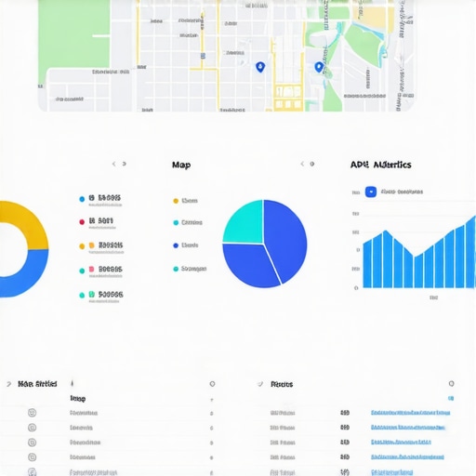Image resolution: width=476 pixels, height=476 pixels.
Task: Click the third row's round icon in the left table
Action: click(x=32, y=443)
